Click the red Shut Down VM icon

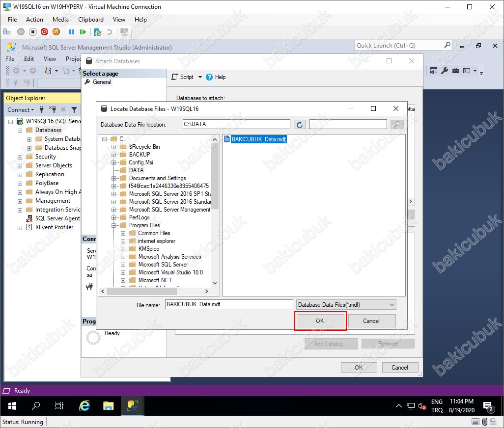pyautogui.click(x=44, y=32)
